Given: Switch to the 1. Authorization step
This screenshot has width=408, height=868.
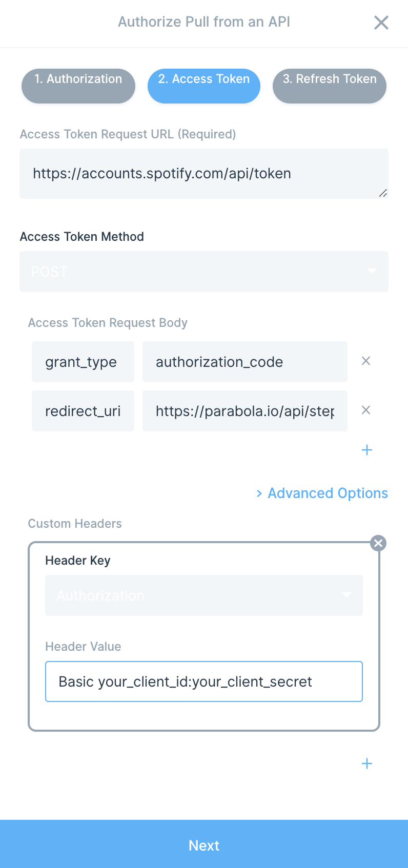Looking at the screenshot, I should pos(78,86).
